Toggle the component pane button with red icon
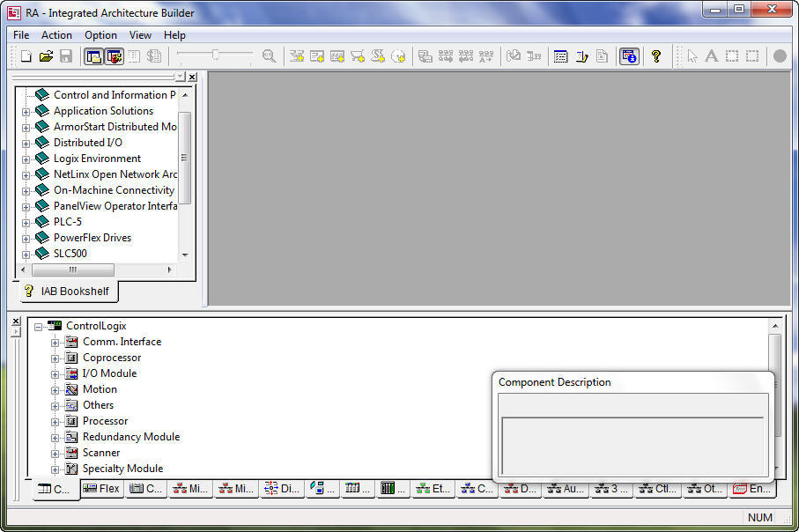 pos(115,56)
